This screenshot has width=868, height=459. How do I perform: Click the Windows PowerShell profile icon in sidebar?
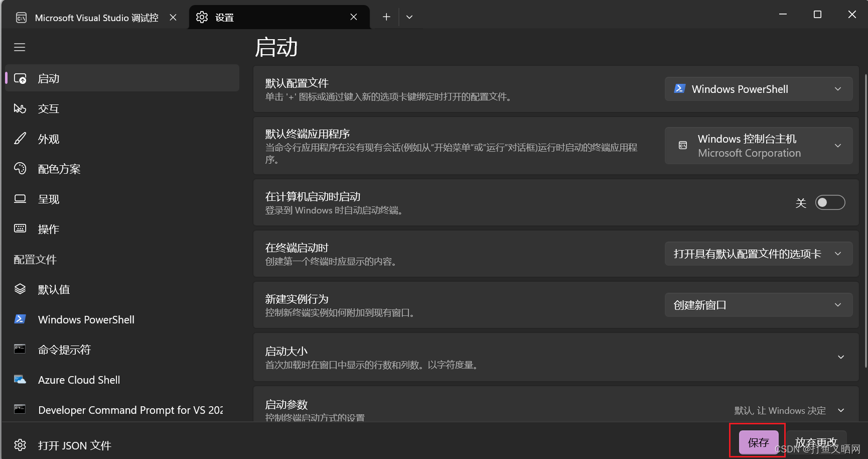20,319
